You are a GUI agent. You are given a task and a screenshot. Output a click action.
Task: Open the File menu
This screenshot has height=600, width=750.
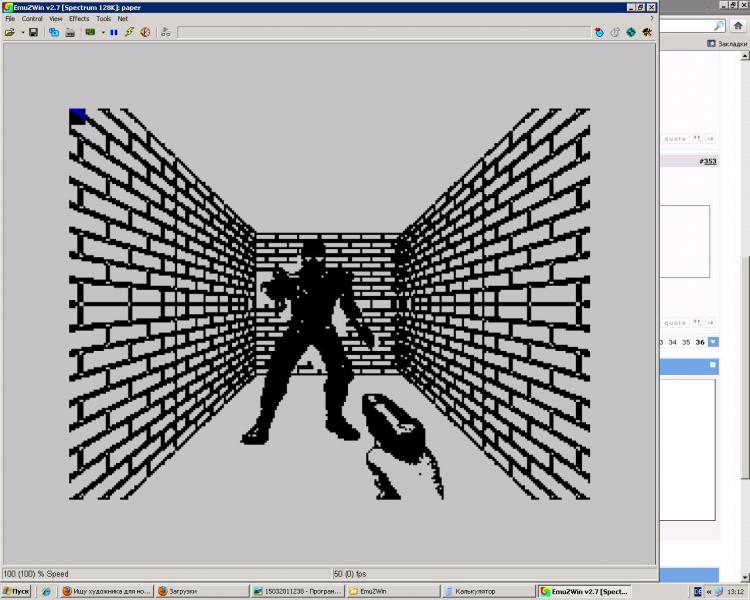[10, 18]
